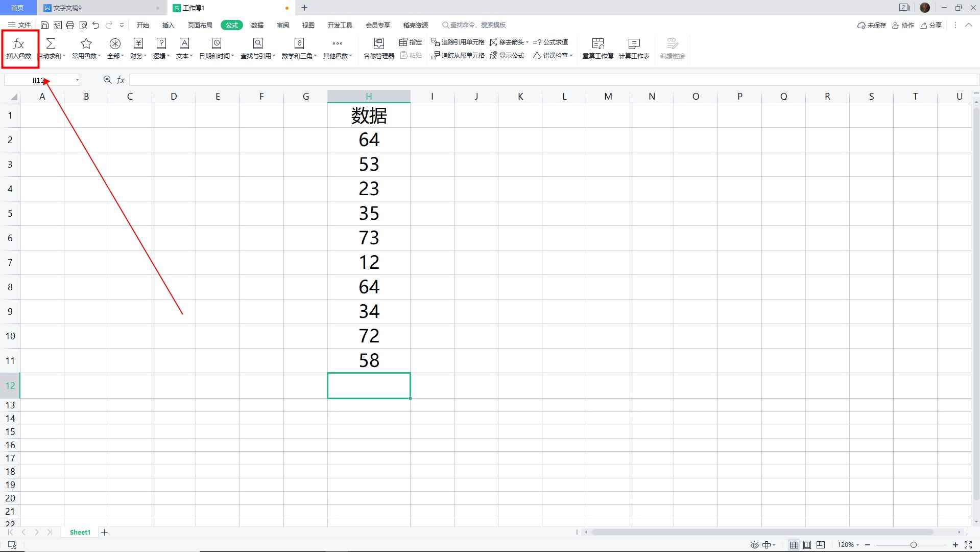Toggle eye protection mode in status bar
980x552 pixels.
pyautogui.click(x=754, y=545)
